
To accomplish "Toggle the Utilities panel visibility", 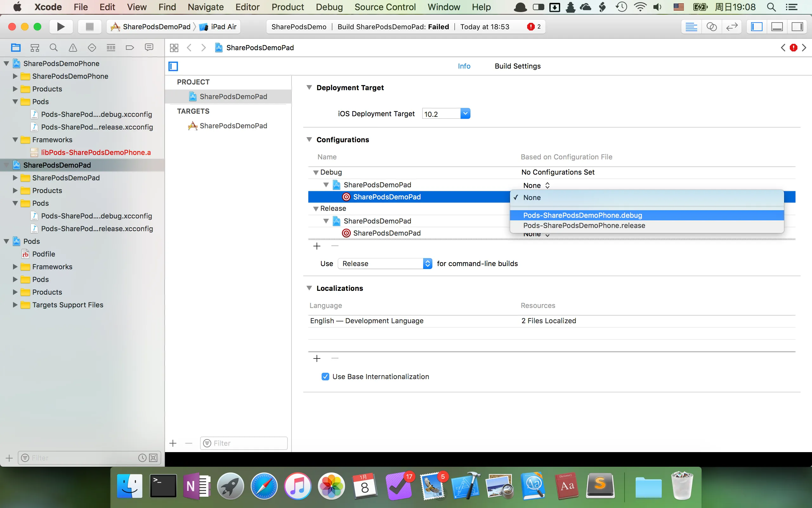I will [x=797, y=27].
